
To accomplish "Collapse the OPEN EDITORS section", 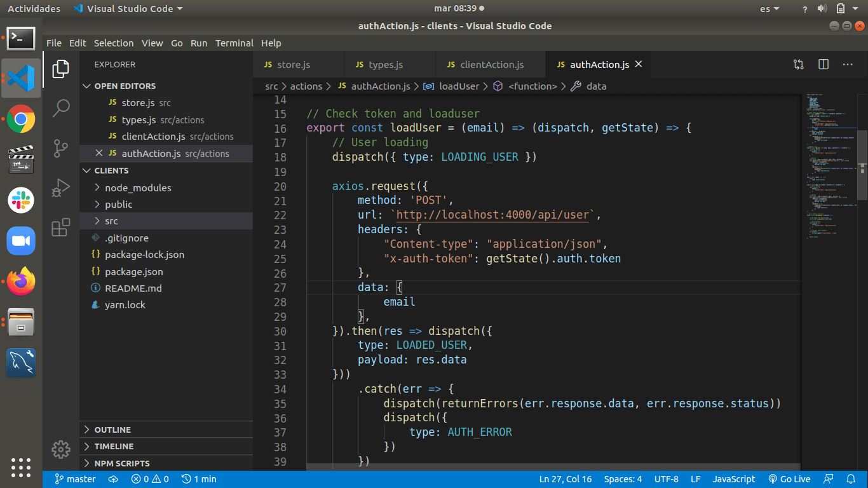I will (125, 86).
